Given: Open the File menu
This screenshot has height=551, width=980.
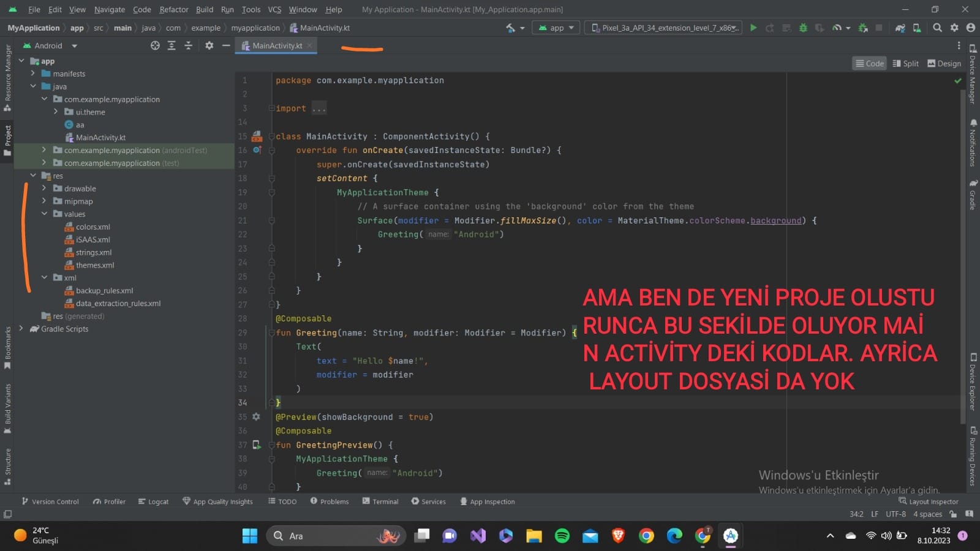Looking at the screenshot, I should click(x=34, y=10).
